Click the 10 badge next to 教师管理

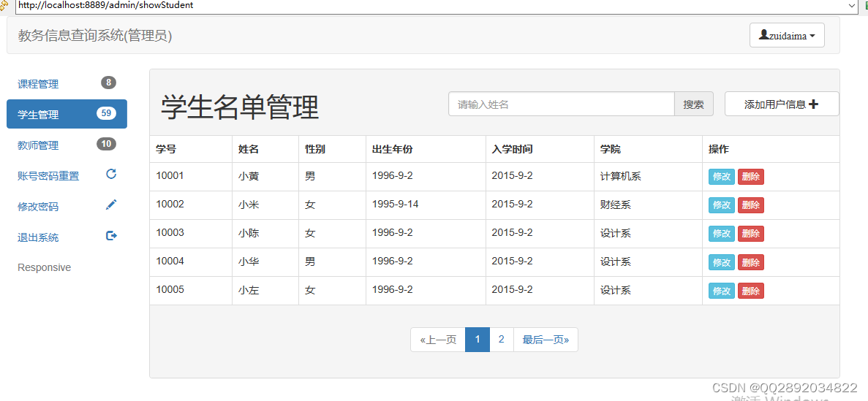point(106,144)
